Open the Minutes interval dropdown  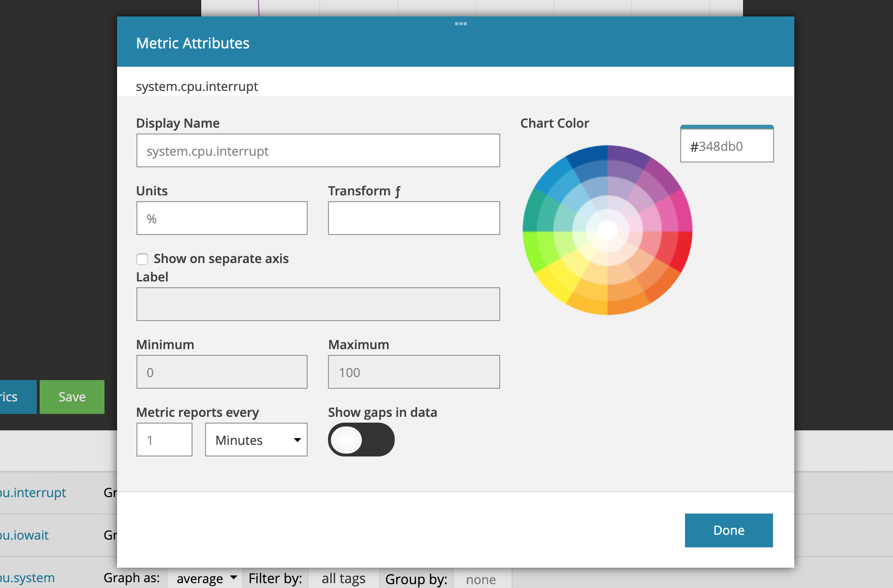pos(256,440)
